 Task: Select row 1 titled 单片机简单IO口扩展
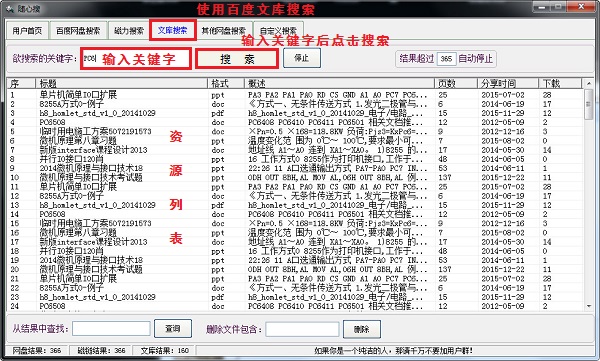point(295,95)
